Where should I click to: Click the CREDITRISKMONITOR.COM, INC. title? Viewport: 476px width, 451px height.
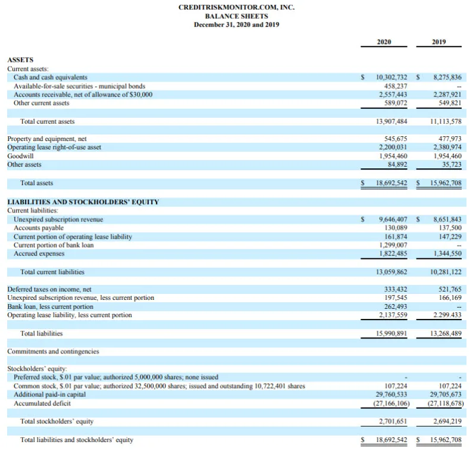pos(236,7)
